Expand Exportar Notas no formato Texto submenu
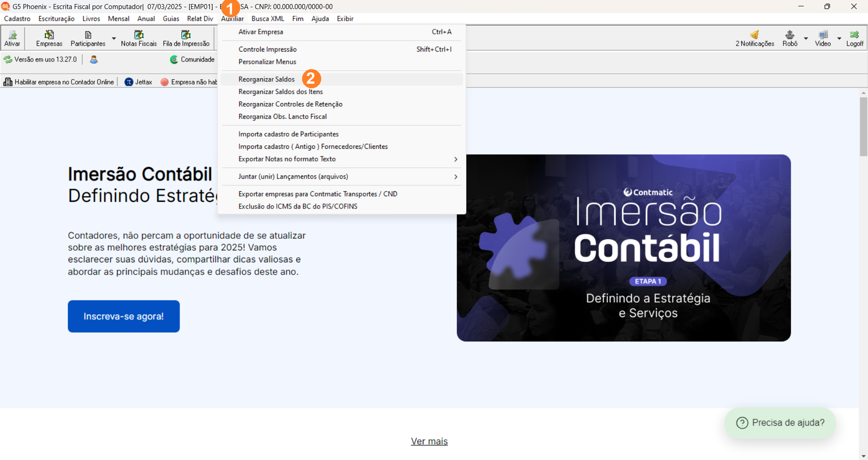 pyautogui.click(x=455, y=159)
